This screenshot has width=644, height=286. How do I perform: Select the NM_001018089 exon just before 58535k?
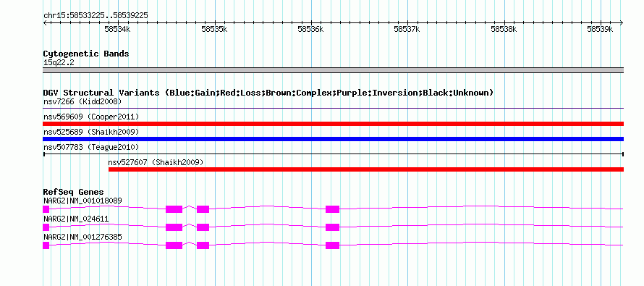203,209
